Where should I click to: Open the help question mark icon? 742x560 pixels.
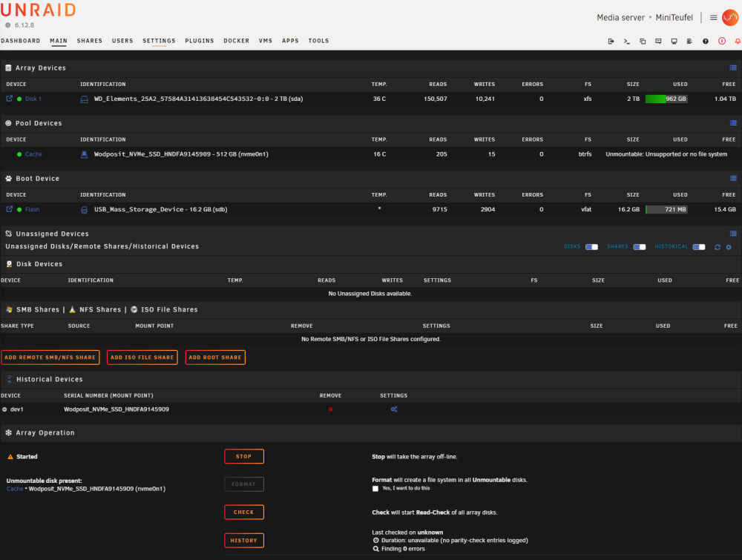point(705,41)
